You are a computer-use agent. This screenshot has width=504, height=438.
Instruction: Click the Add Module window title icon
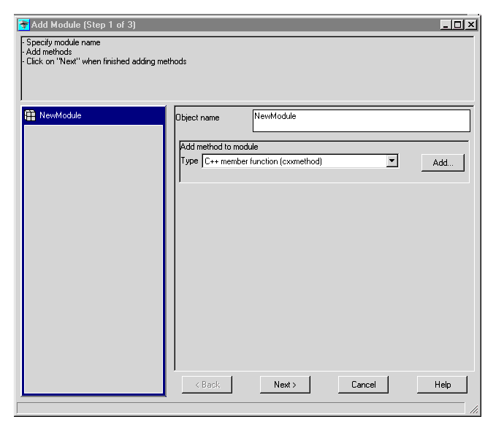coord(23,25)
